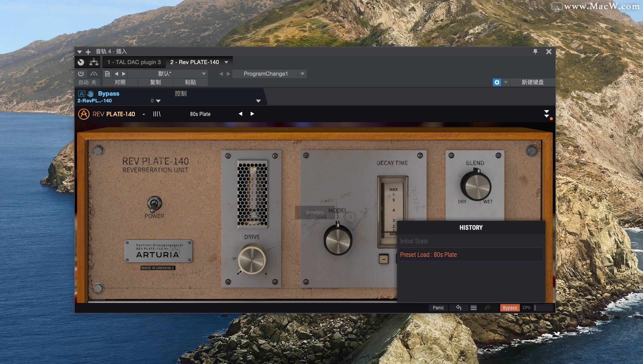Click the sidechain arc icon
The width and height of the screenshot is (643, 364).
[x=94, y=74]
